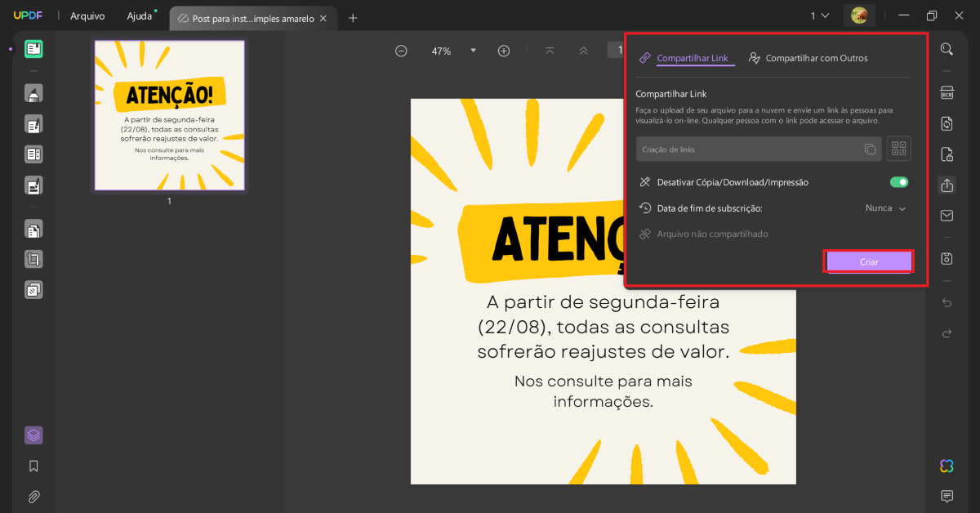Viewport: 980px width, 513px height.
Task: Open the Arquivo menu
Action: click(87, 16)
